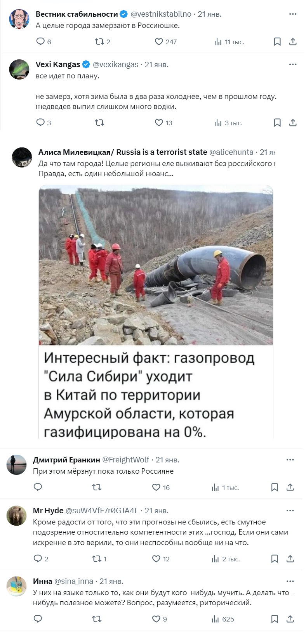Share Инна's tweet
The width and height of the screenshot is (306, 644).
[x=290, y=619]
